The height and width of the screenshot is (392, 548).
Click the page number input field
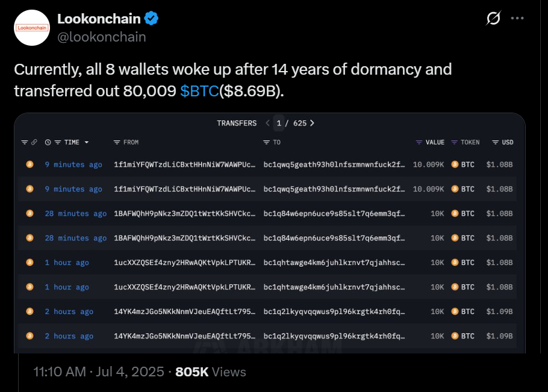click(x=279, y=123)
